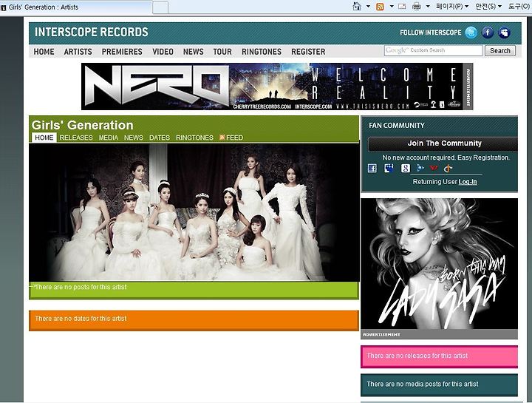This screenshot has height=403, width=532.
Task: Expand the Home button dropdown arrow
Action: pyautogui.click(x=368, y=7)
